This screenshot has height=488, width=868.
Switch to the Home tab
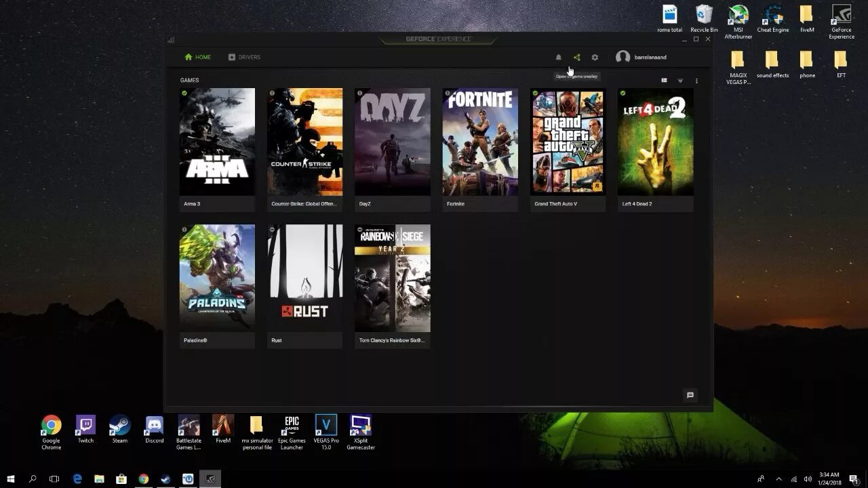[x=198, y=58]
